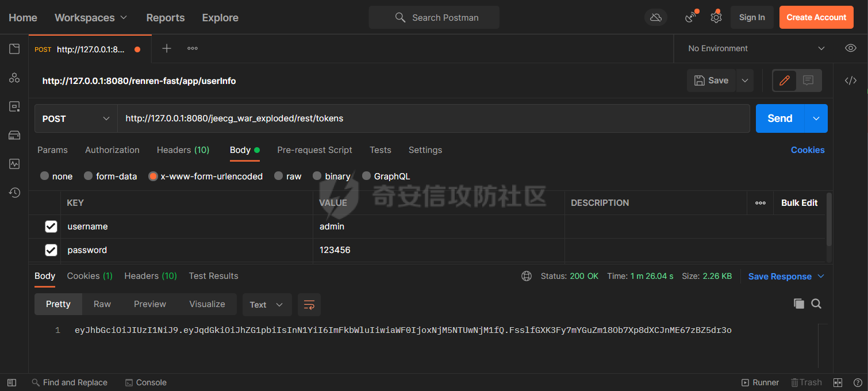Open the Cookies link
The image size is (868, 391).
pos(808,150)
